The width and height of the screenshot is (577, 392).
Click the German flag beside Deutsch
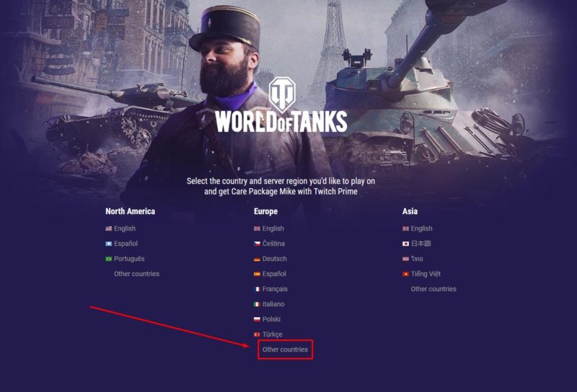click(257, 259)
